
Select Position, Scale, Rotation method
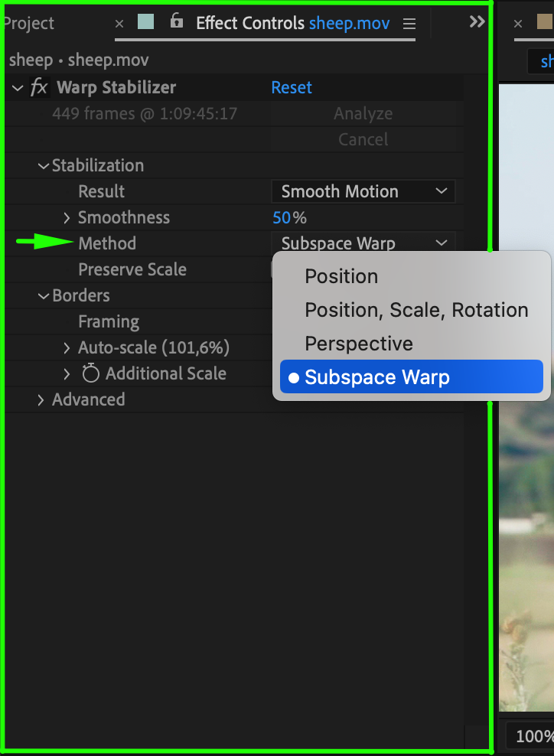tap(416, 310)
